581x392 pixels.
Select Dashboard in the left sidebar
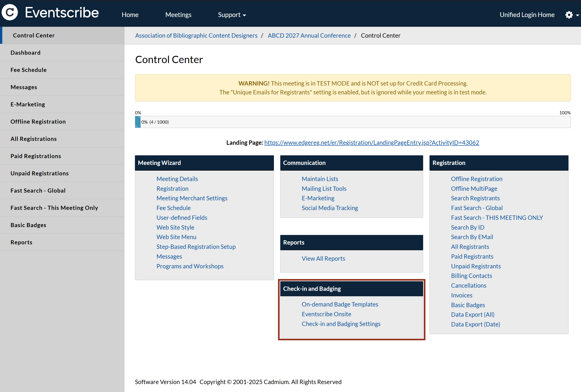tap(25, 53)
